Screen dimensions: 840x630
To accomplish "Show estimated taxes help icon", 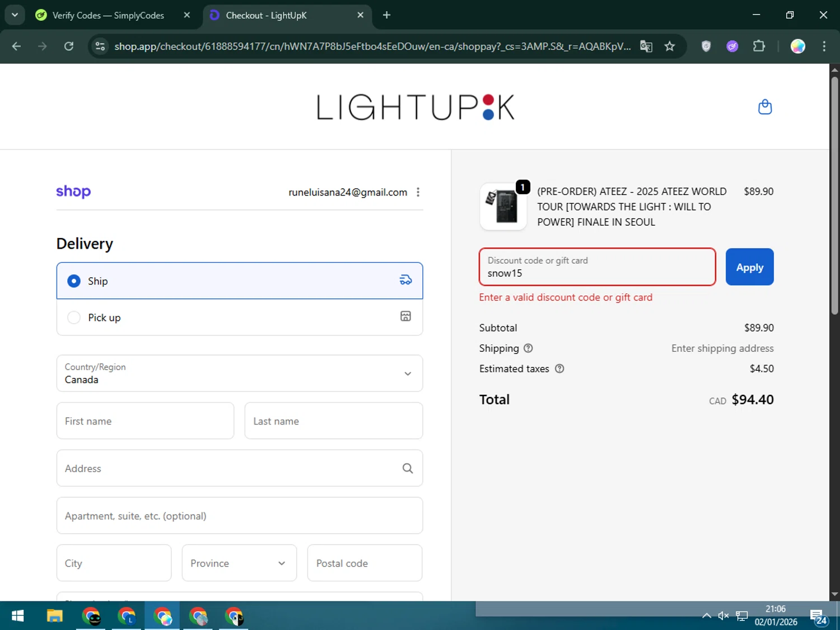I will point(559,368).
